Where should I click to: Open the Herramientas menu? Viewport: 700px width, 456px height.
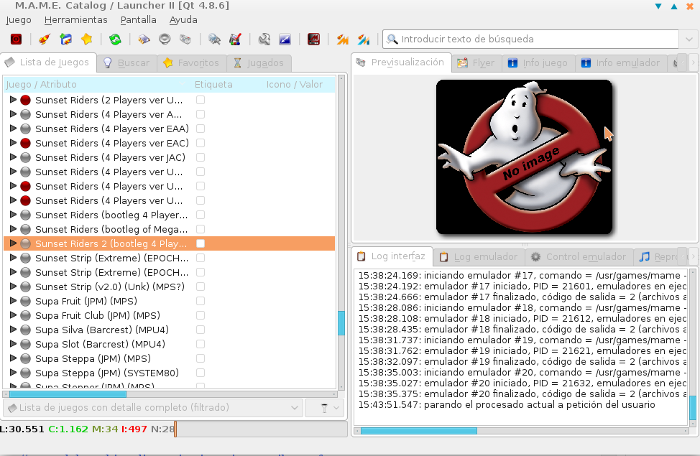coord(76,20)
